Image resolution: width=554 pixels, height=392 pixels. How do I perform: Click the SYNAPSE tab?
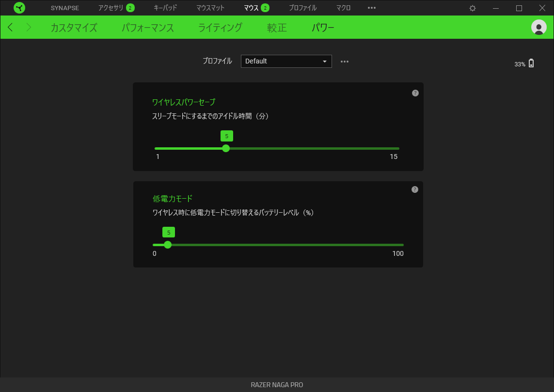[65, 8]
